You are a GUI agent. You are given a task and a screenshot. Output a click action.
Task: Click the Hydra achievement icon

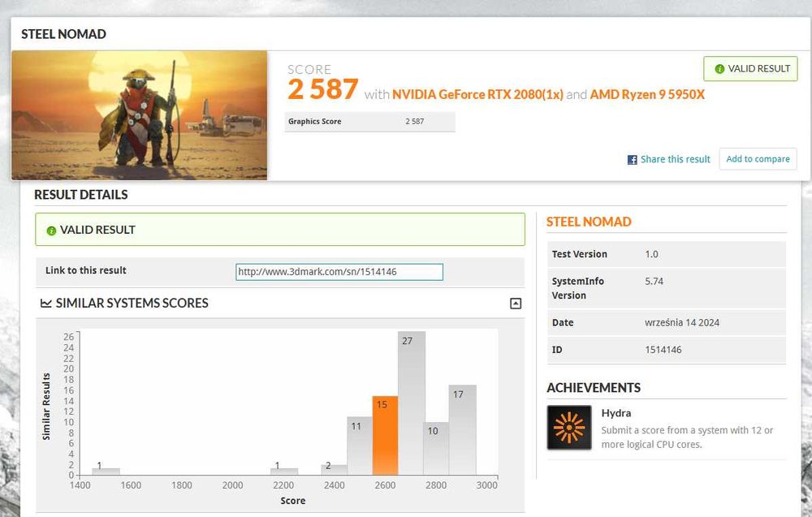pyautogui.click(x=569, y=428)
